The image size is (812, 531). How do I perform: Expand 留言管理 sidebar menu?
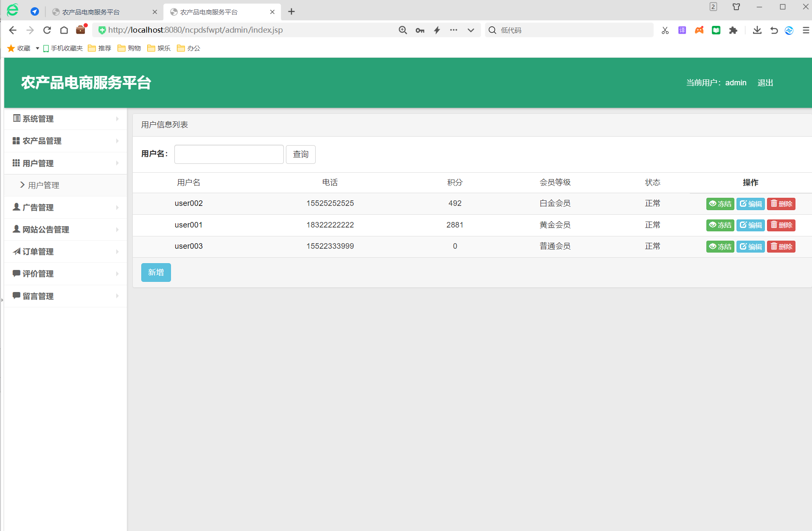pos(66,296)
